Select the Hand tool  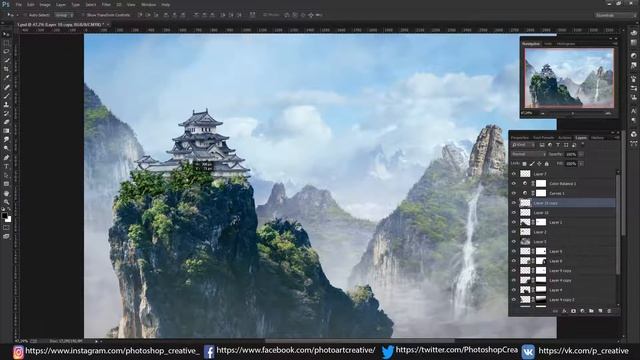click(6, 193)
